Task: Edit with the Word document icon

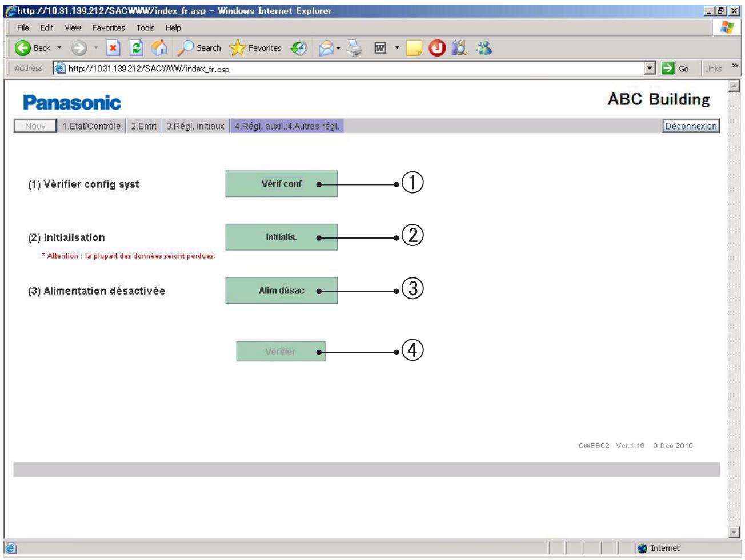Action: pos(380,48)
